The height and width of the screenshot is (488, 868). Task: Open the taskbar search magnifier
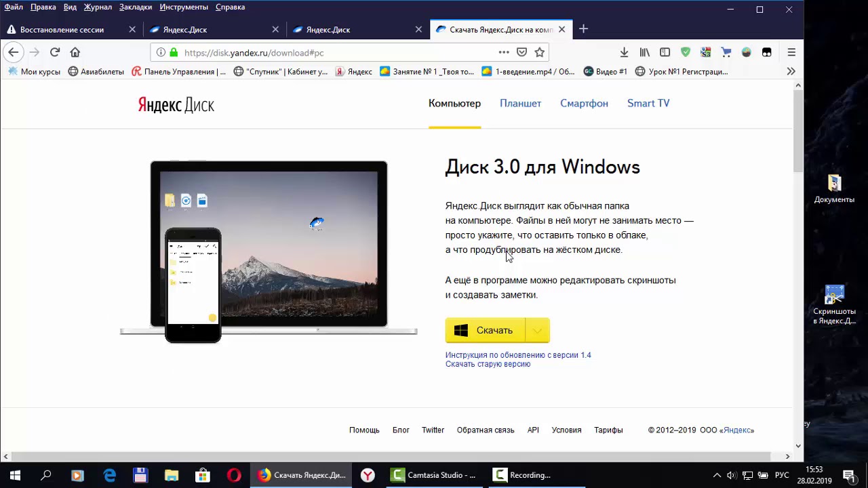46,475
